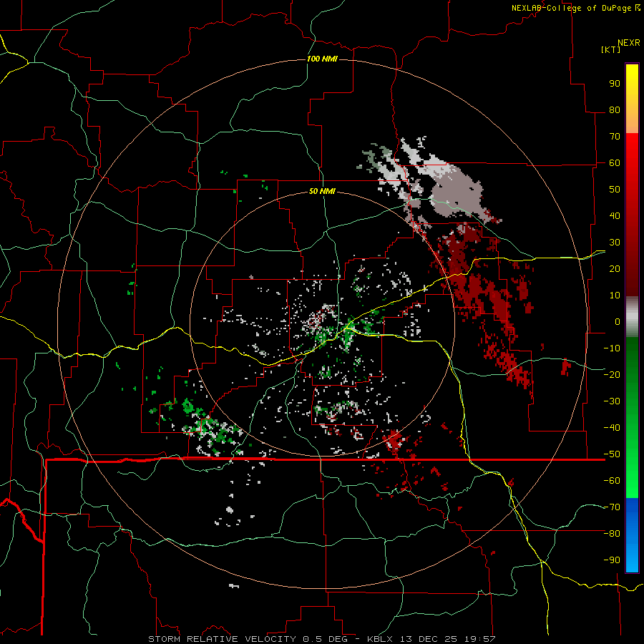Click the 90 kt label on color scale
The height and width of the screenshot is (644, 644).
[x=615, y=84]
